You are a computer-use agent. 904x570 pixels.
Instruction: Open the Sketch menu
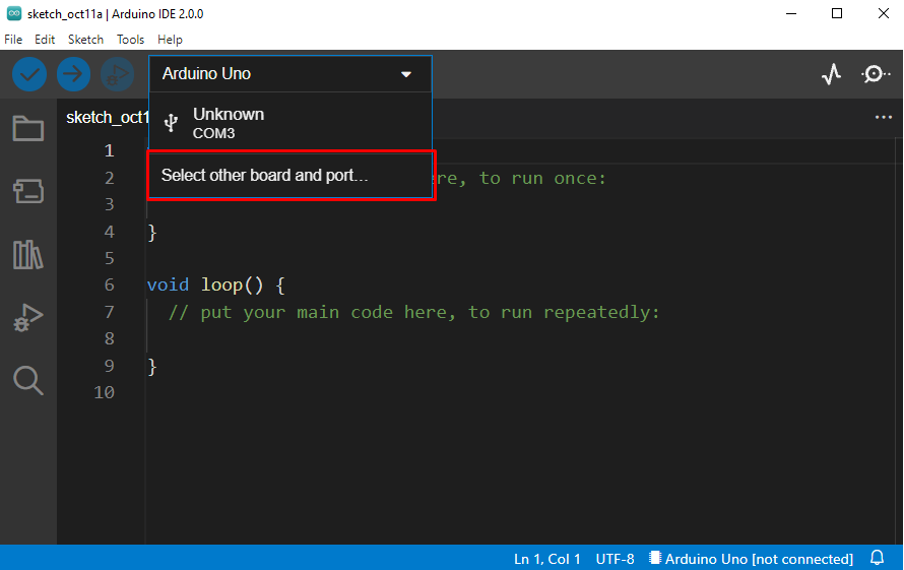pos(86,39)
